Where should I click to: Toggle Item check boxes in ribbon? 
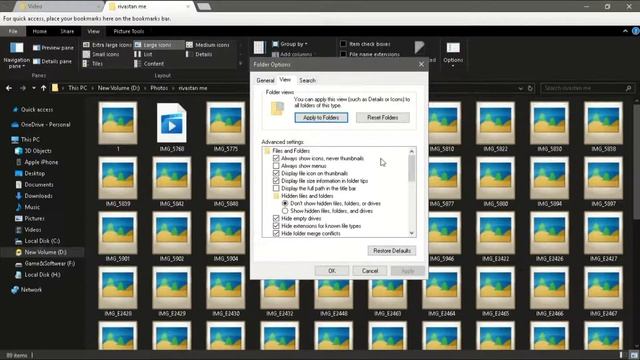pyautogui.click(x=343, y=44)
